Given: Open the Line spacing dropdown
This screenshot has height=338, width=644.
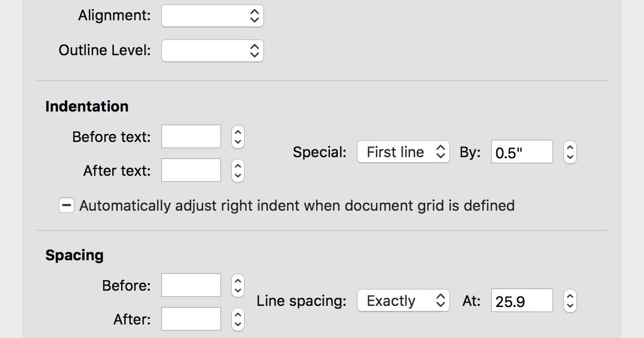Looking at the screenshot, I should pos(403,301).
